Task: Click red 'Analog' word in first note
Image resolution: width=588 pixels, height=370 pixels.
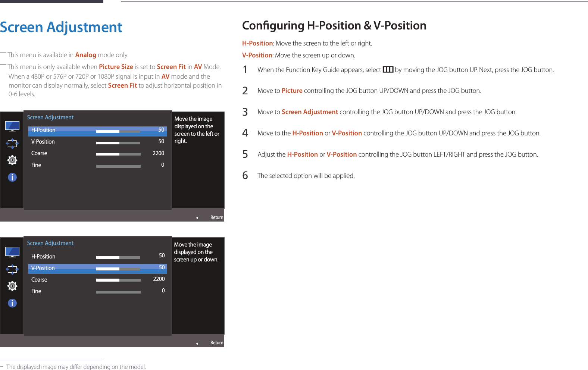Action: (x=86, y=55)
